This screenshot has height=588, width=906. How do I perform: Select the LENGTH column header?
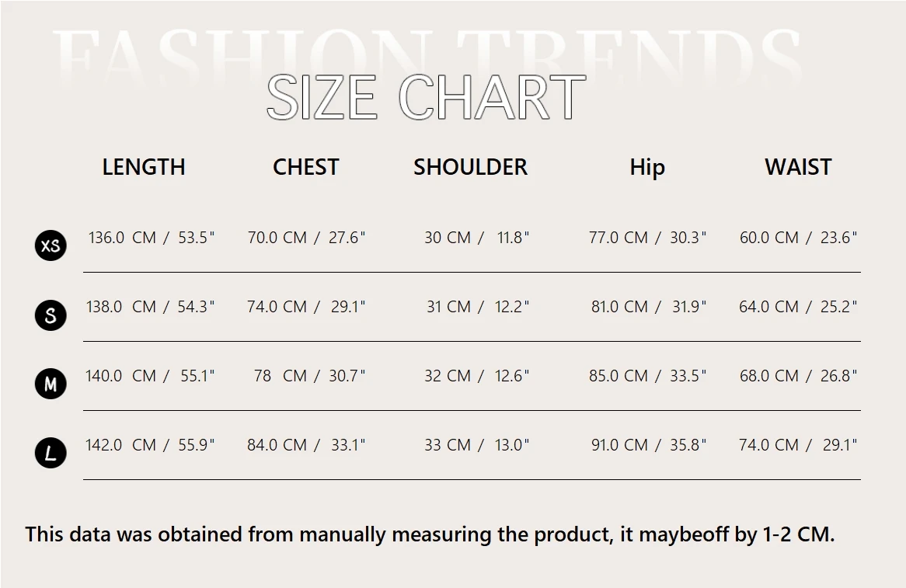coord(144,167)
